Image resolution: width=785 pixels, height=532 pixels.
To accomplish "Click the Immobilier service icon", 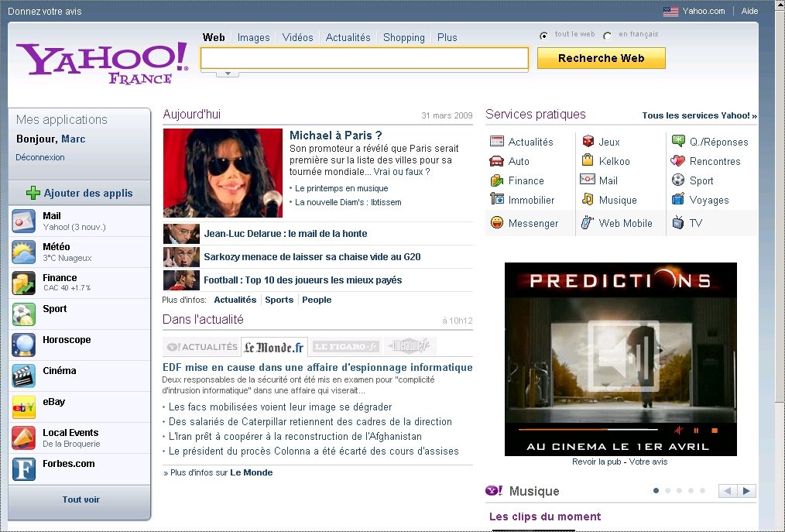I will [x=497, y=199].
